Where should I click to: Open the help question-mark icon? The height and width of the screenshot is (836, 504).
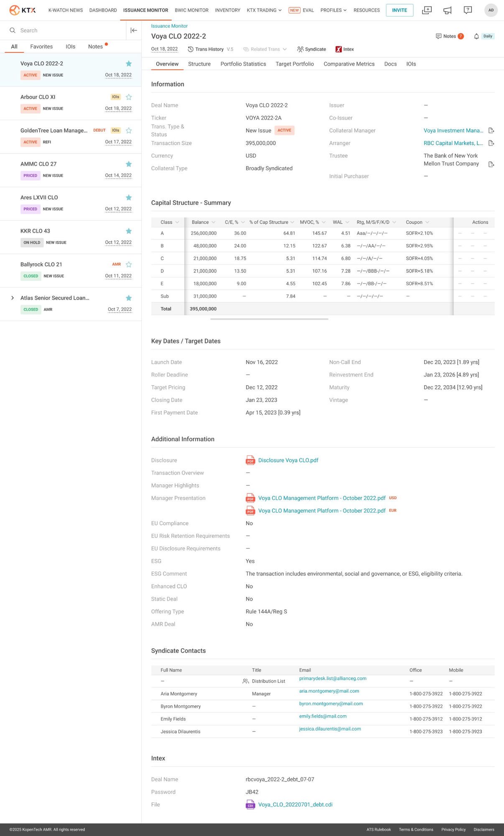pos(468,10)
